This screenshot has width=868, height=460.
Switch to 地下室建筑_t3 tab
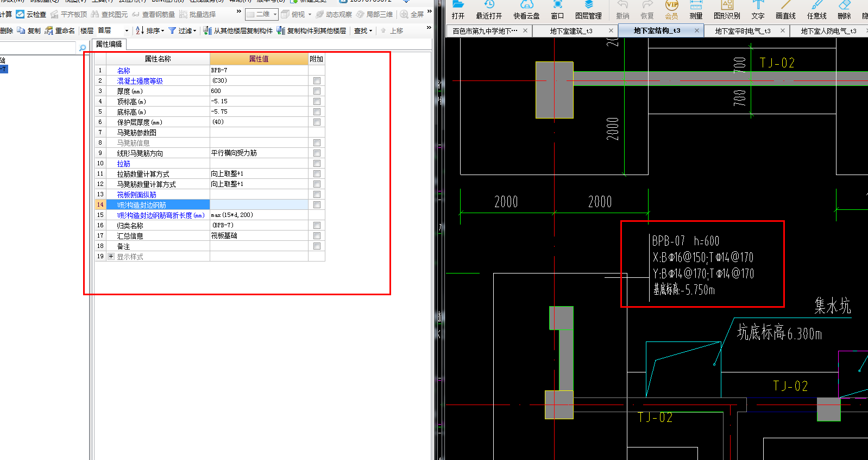(x=571, y=31)
